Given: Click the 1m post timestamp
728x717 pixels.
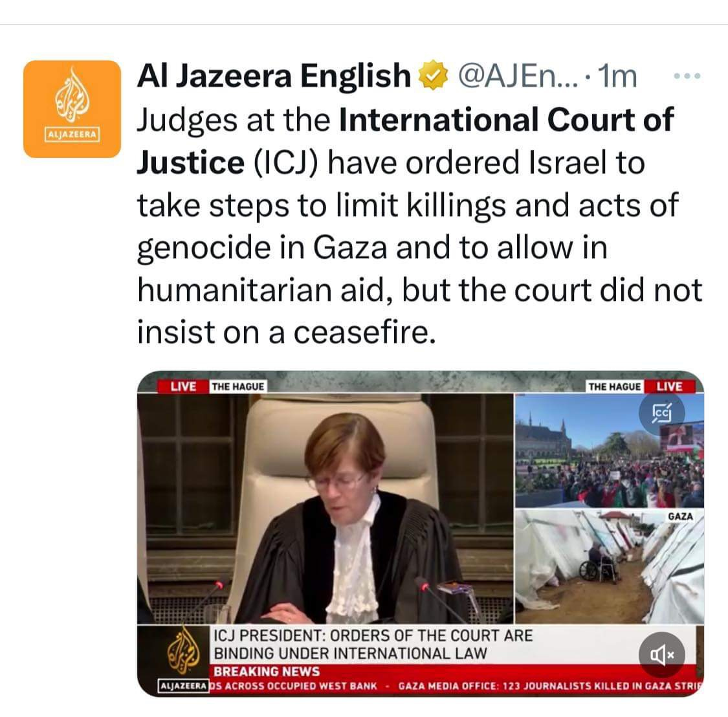Looking at the screenshot, I should point(617,76).
